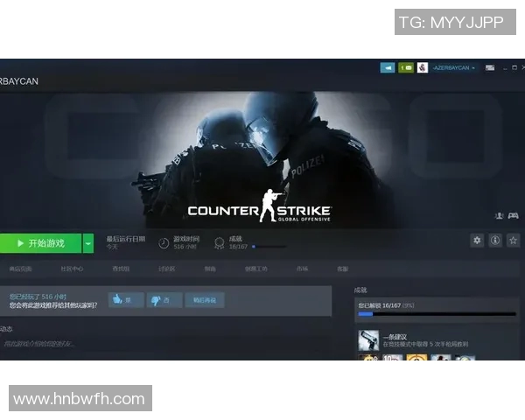Image resolution: width=525 pixels, height=420 pixels.
Task: Click the playtime clock icon
Action: (164, 243)
